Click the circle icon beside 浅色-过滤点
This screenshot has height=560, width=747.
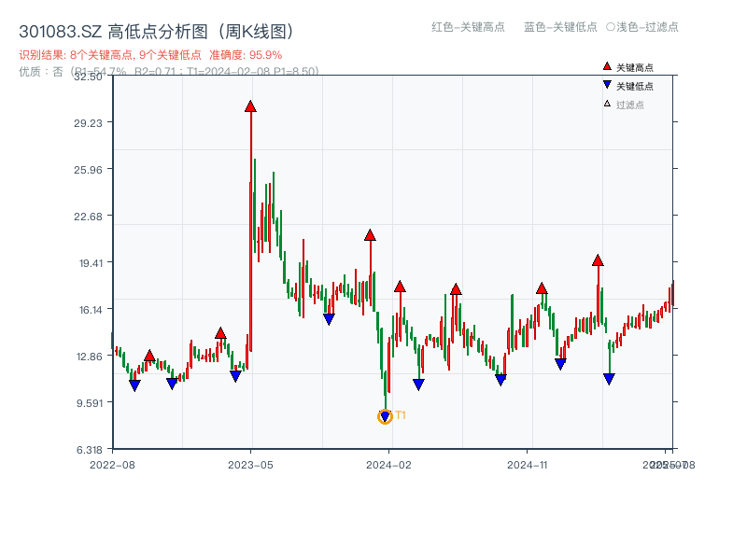click(x=608, y=28)
